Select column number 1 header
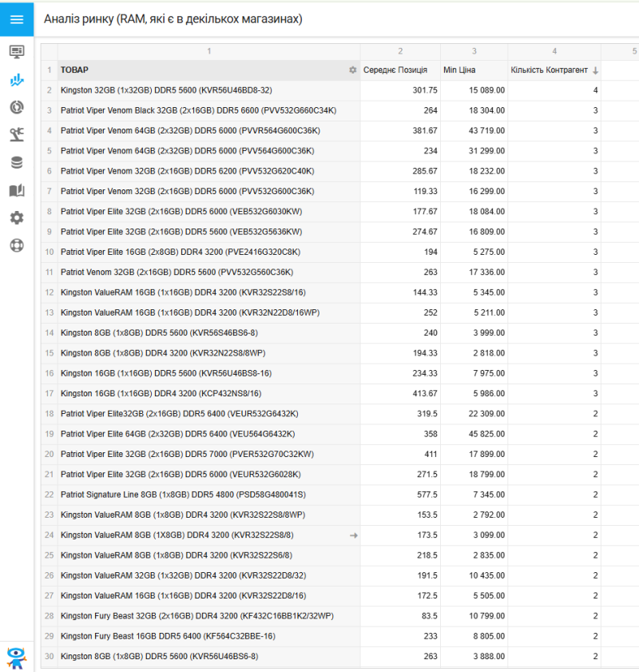Screen dimensions: 639x672 click(x=208, y=51)
